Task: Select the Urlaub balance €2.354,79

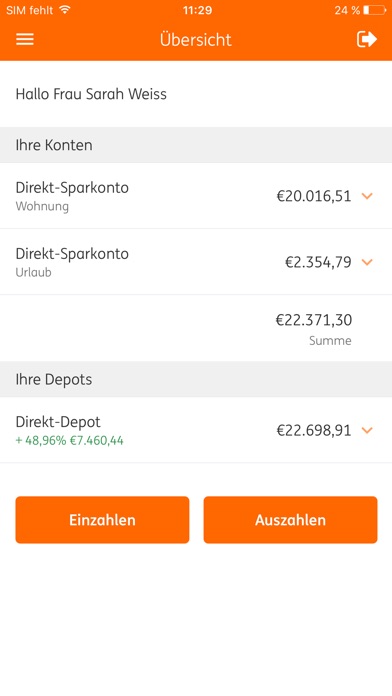Action: pos(318,262)
